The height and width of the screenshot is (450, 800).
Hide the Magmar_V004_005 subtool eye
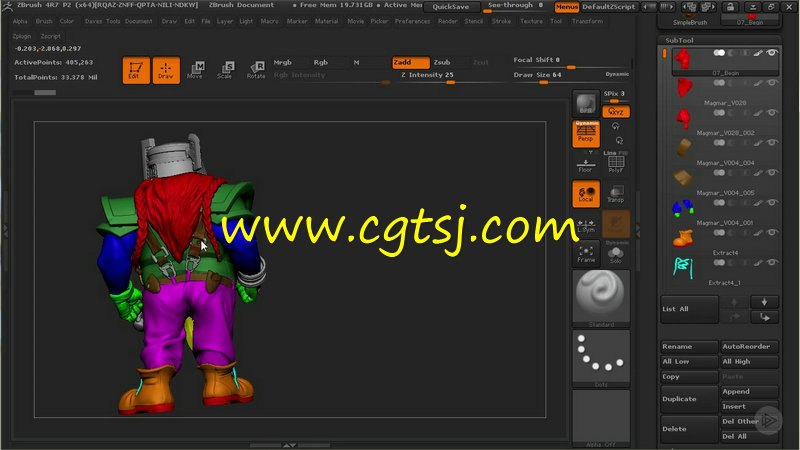tap(772, 172)
